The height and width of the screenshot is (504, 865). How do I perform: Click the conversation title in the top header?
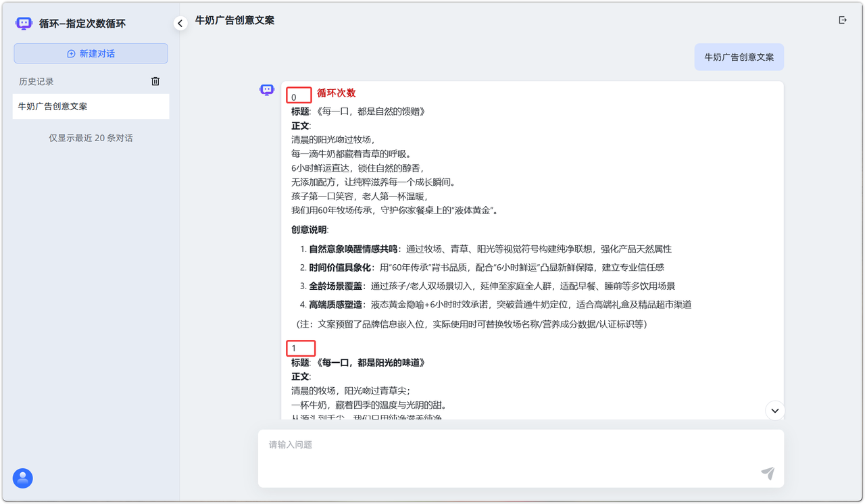(234, 20)
